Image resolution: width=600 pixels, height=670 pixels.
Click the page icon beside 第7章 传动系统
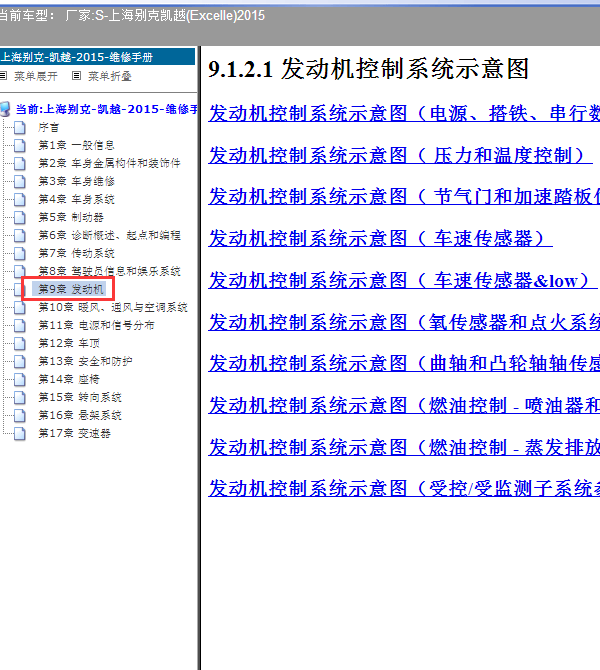[x=19, y=253]
